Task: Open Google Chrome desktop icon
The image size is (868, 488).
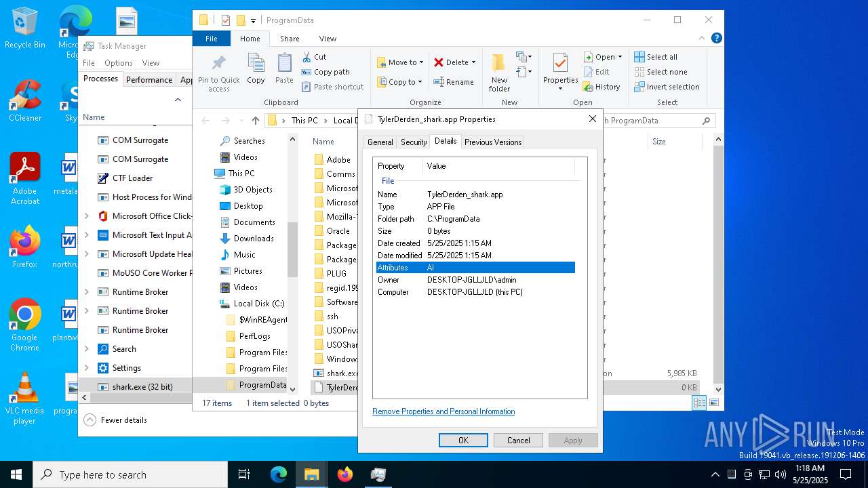Action: (x=24, y=325)
